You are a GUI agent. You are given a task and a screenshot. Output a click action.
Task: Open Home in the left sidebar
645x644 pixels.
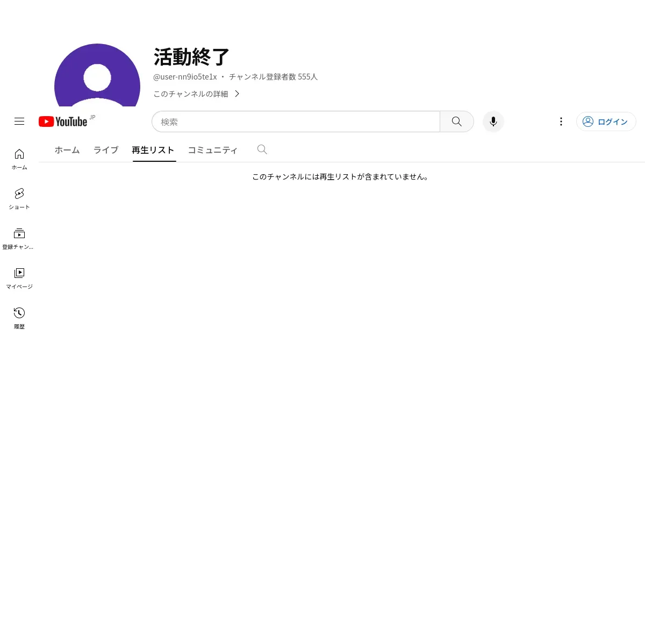tap(19, 159)
